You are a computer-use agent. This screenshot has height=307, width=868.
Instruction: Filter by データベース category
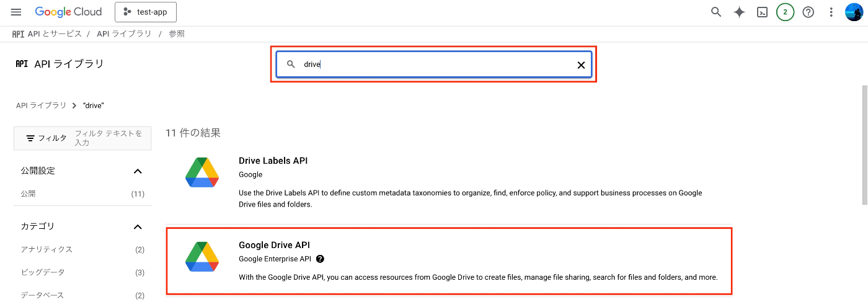point(42,295)
